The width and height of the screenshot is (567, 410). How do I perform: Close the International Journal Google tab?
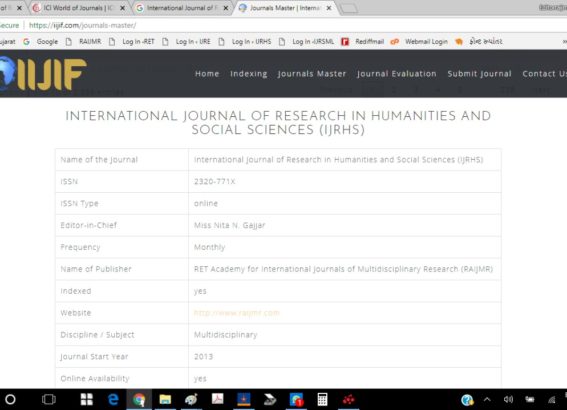point(226,8)
